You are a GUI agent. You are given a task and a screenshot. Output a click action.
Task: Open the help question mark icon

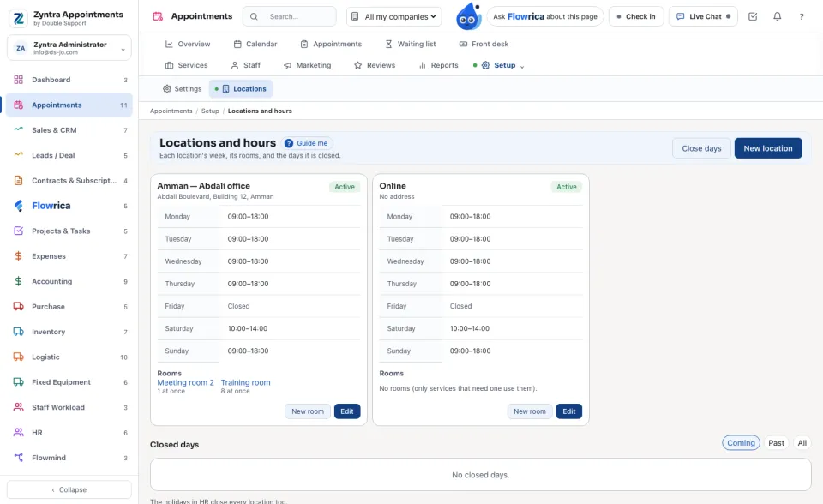[x=802, y=16]
